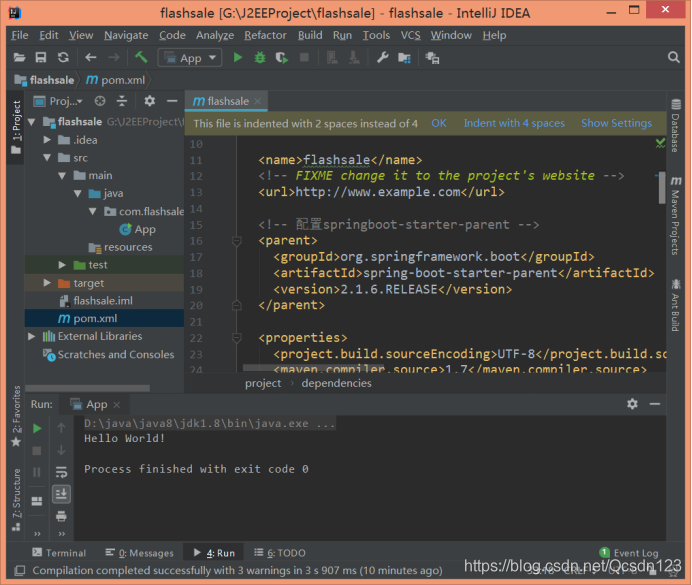
Task: Open Run panel gear settings
Action: [x=632, y=404]
